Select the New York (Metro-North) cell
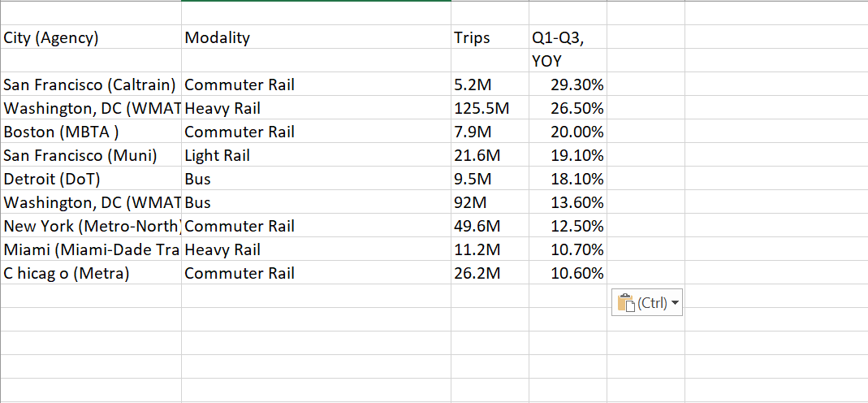 [91, 226]
